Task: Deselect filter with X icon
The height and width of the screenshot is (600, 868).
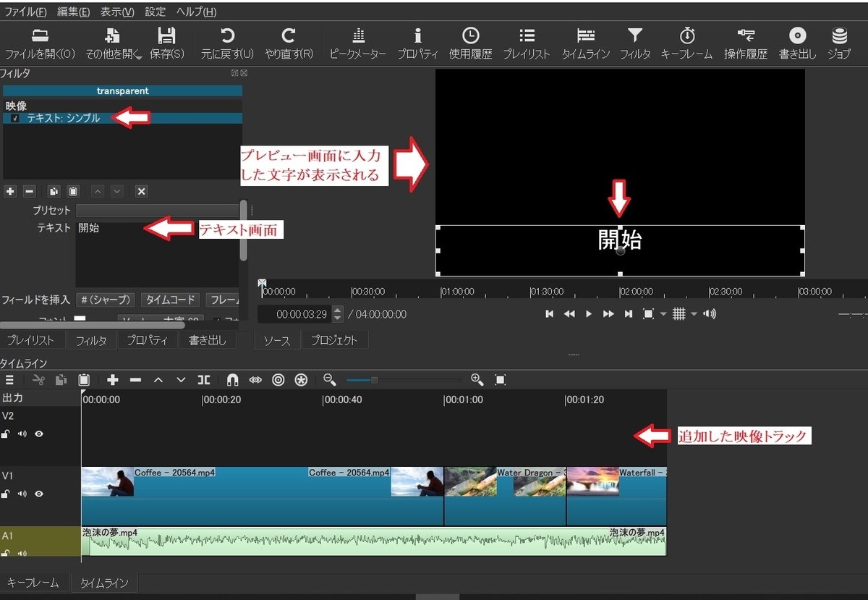Action: pos(141,191)
